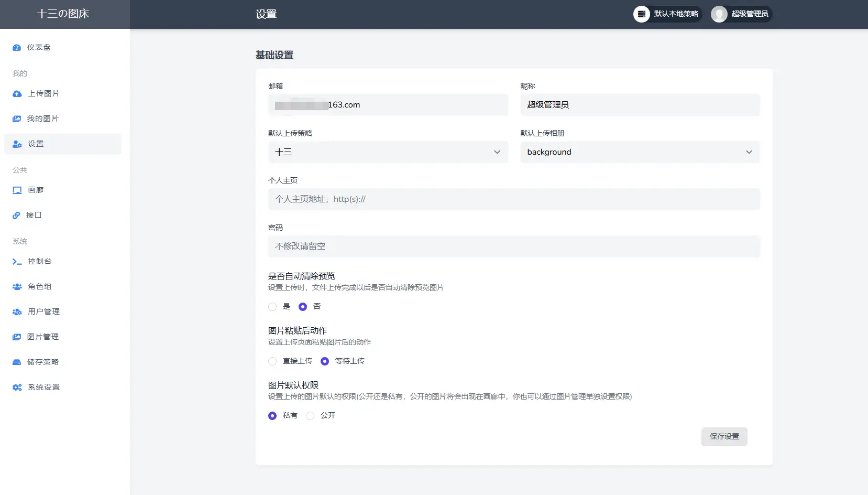Click the 超级管理员 account link
The height and width of the screenshot is (495, 868).
tap(750, 14)
